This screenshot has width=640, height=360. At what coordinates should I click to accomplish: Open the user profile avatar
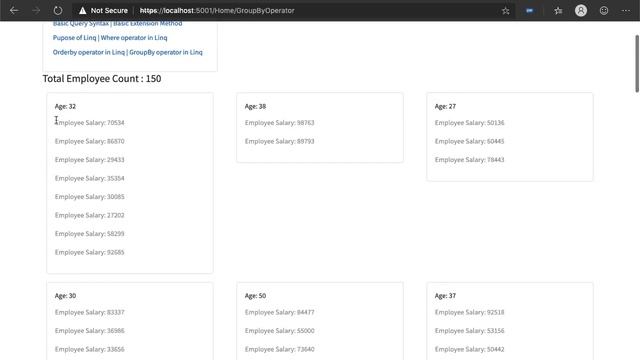click(581, 11)
